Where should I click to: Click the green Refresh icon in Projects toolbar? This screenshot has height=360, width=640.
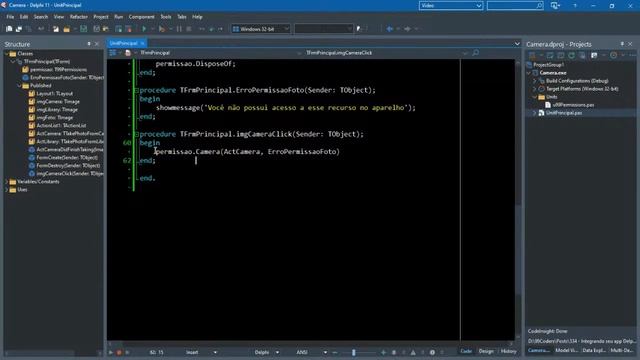click(571, 55)
